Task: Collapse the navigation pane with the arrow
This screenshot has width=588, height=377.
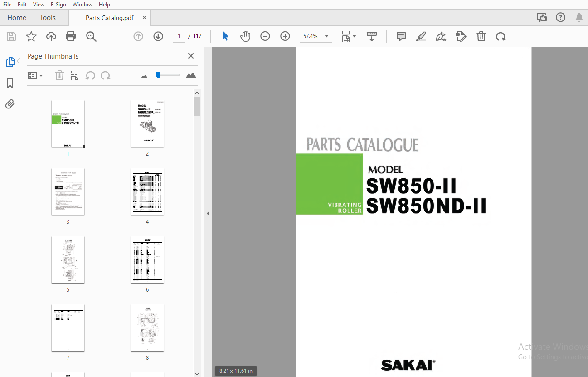Action: (208, 213)
